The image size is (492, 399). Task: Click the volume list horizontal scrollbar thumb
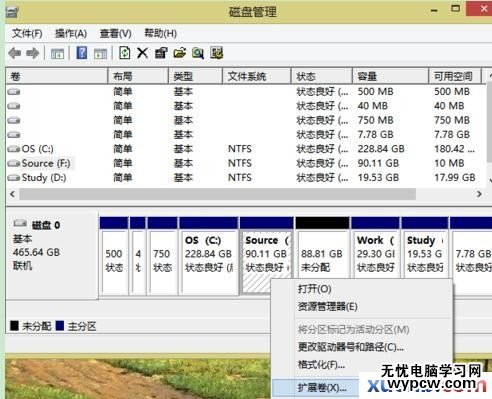pos(218,194)
